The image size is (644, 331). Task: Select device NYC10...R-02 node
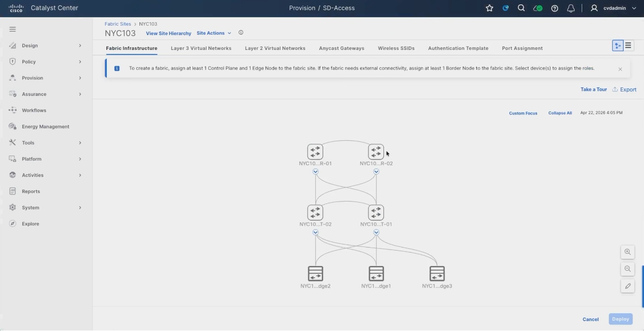[x=376, y=152]
